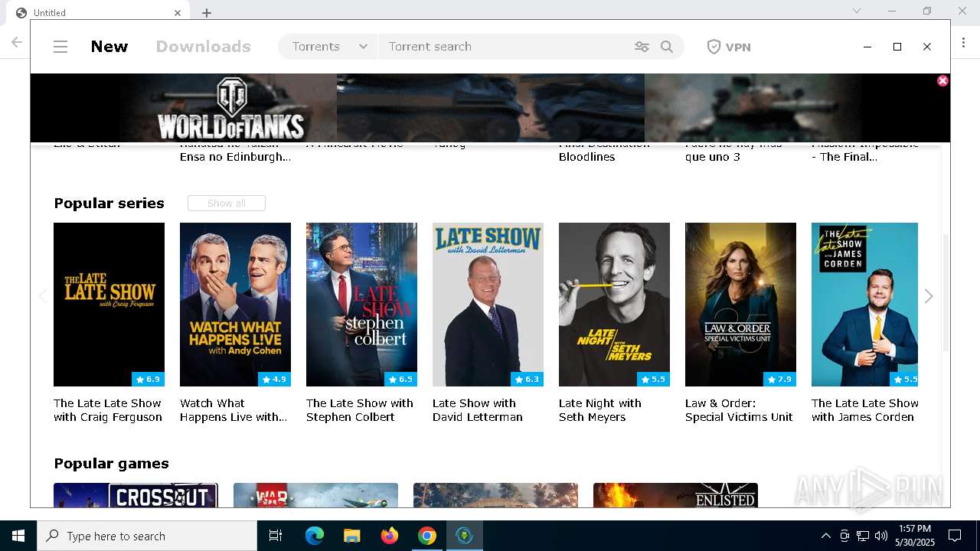
Task: Open the World of Tanks advertisement
Action: 490,108
